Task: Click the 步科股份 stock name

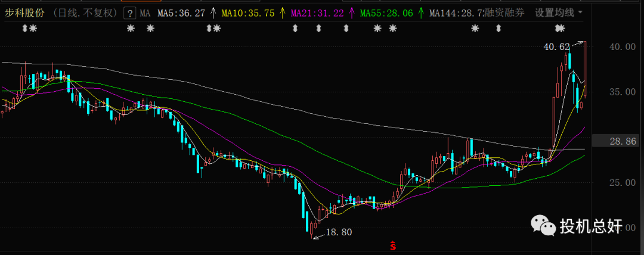Action: point(23,13)
